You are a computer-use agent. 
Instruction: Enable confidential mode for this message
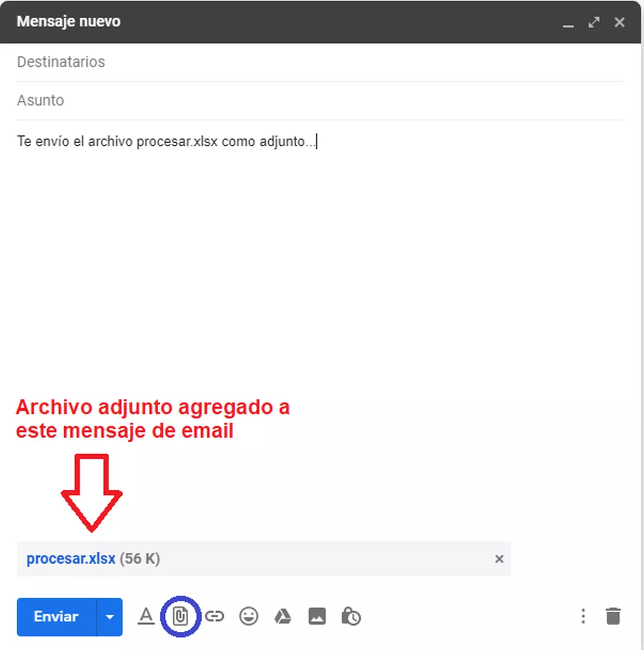351,616
